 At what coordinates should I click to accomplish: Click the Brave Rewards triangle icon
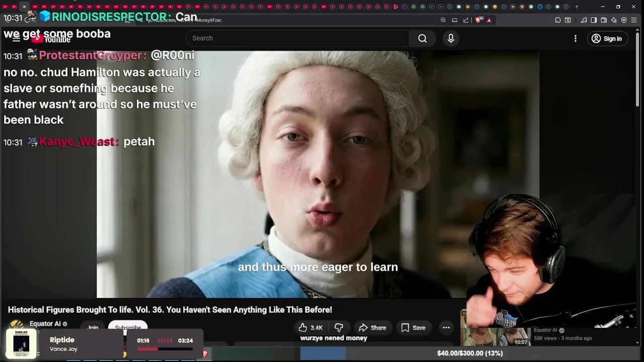click(x=489, y=20)
